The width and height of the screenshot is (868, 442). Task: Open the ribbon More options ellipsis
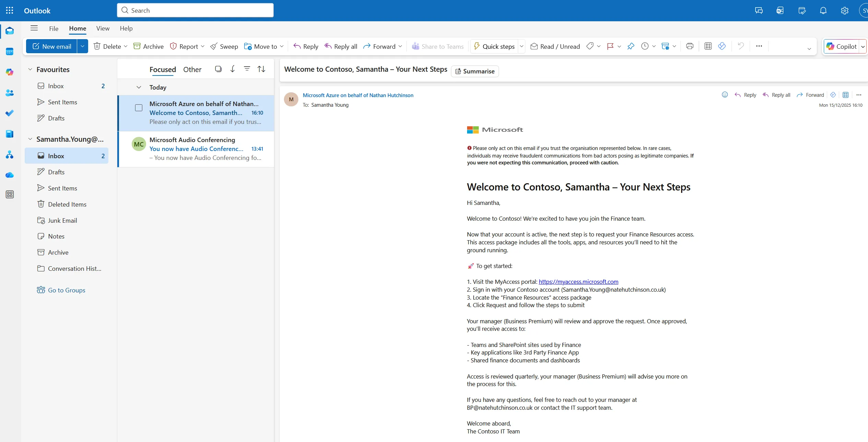point(759,46)
